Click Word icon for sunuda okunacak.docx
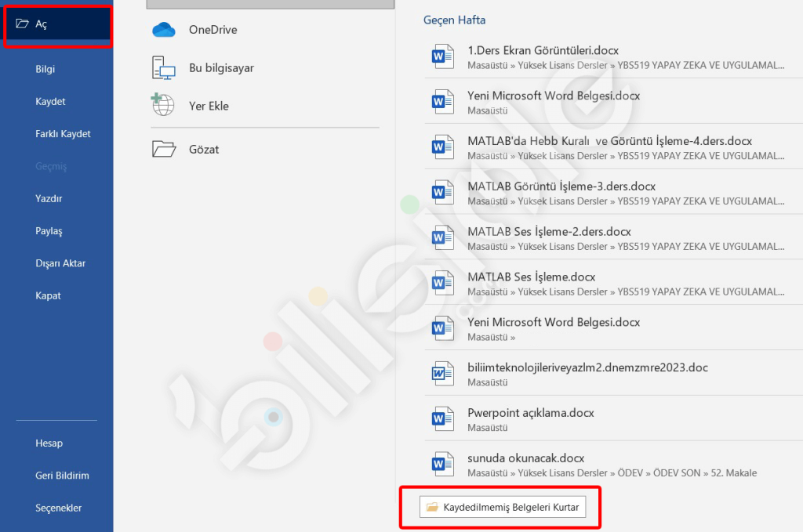The width and height of the screenshot is (803, 532). pyautogui.click(x=443, y=464)
